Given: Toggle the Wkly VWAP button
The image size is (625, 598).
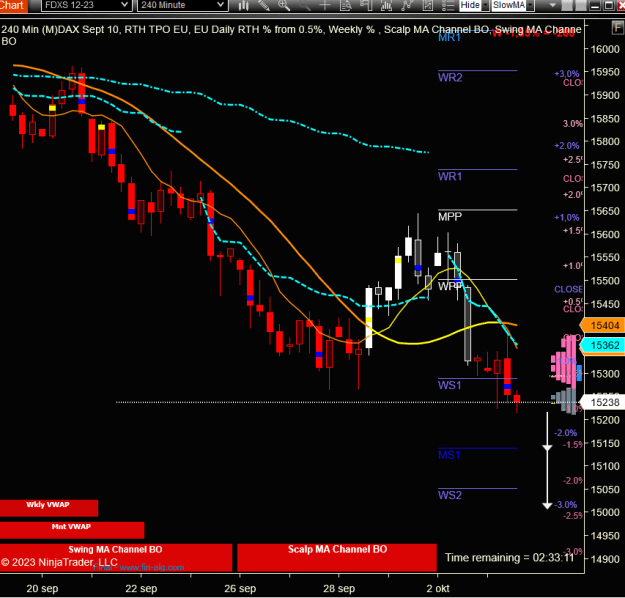Looking at the screenshot, I should (49, 508).
